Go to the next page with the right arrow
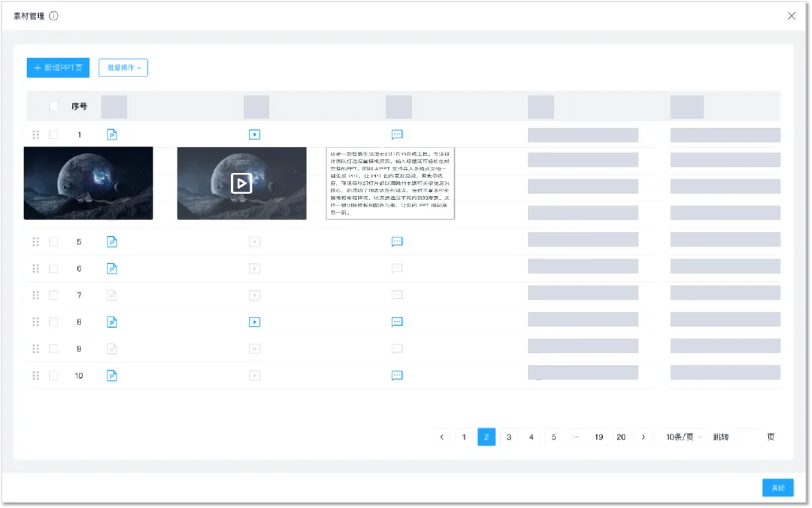Image resolution: width=812 pixels, height=508 pixels. (644, 437)
